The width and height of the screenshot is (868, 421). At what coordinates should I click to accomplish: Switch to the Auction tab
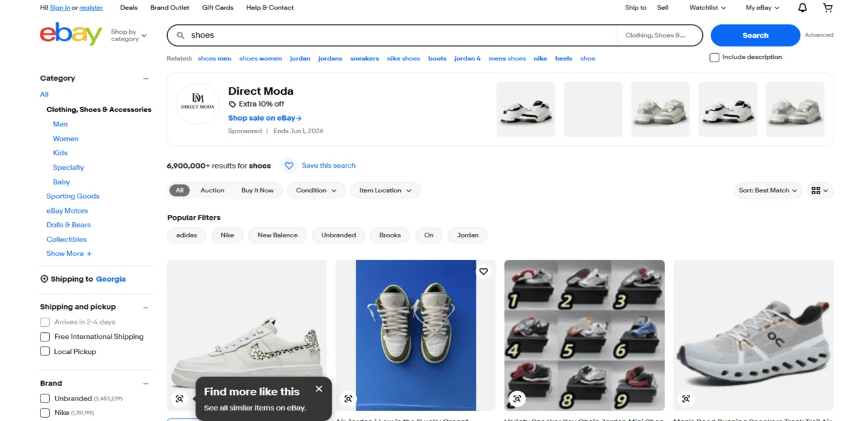point(212,190)
